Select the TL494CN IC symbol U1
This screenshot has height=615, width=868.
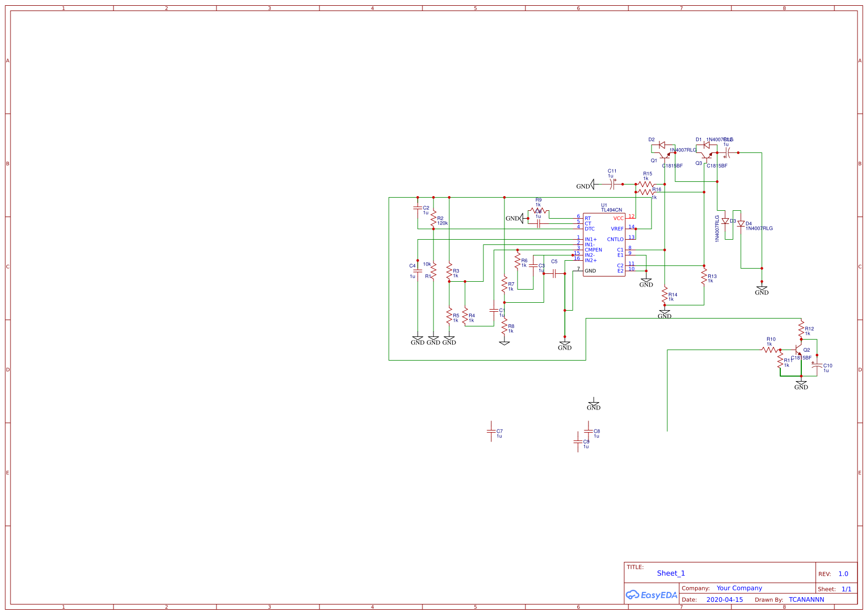click(x=604, y=244)
